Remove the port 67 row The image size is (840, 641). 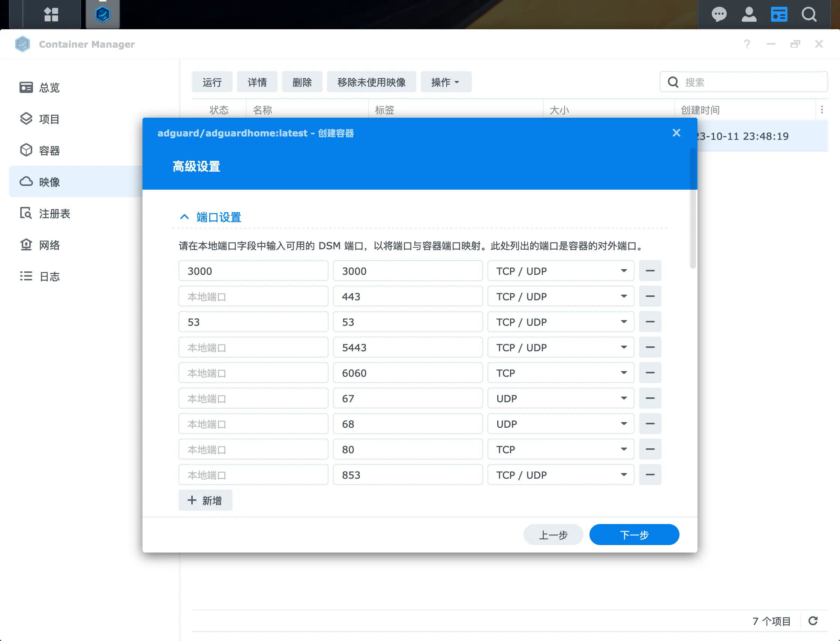coord(650,398)
